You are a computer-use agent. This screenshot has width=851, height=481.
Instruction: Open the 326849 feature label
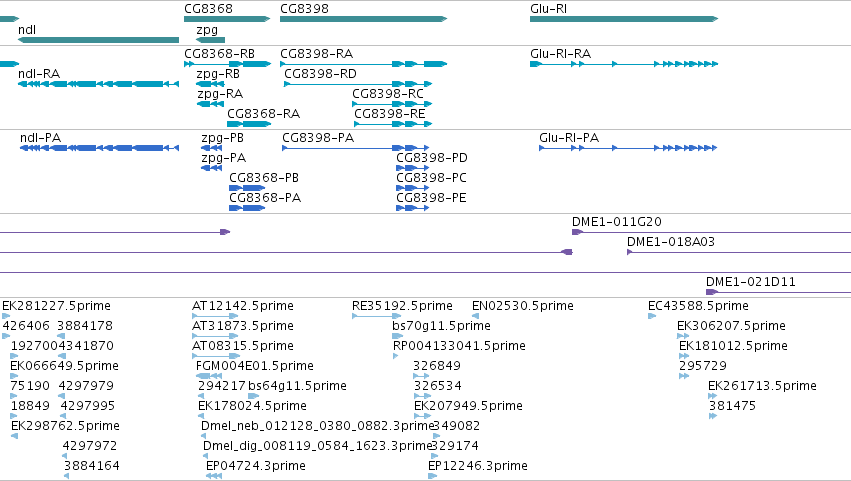[437, 366]
